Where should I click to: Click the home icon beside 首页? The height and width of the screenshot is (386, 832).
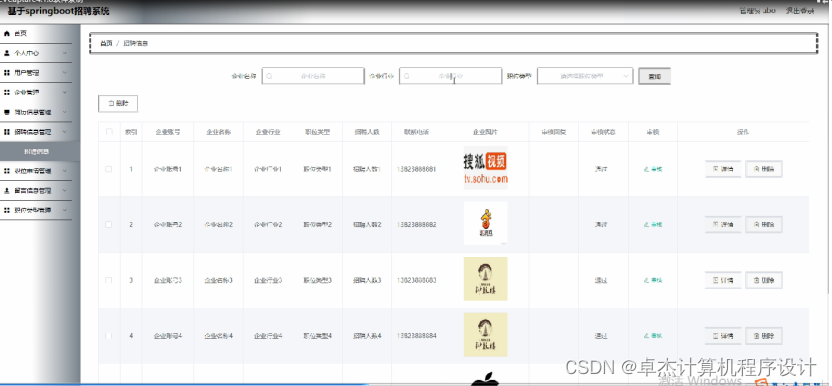(x=7, y=33)
